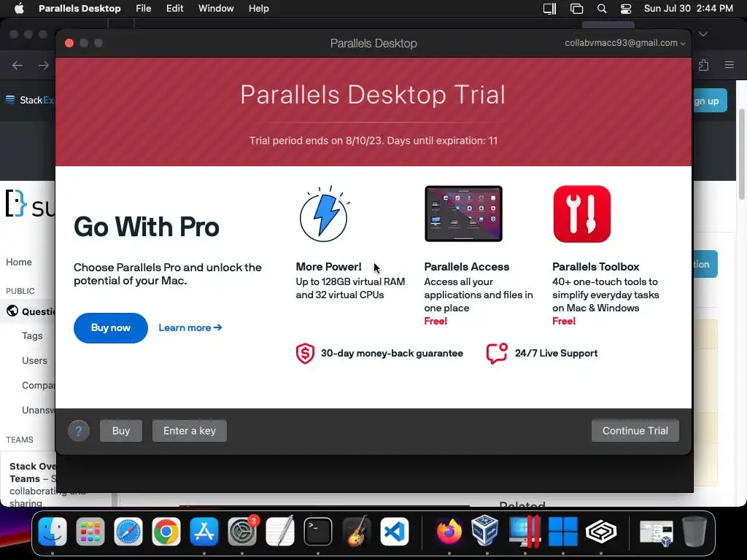747x560 pixels.
Task: Open Finder from the Dock
Action: point(53,532)
